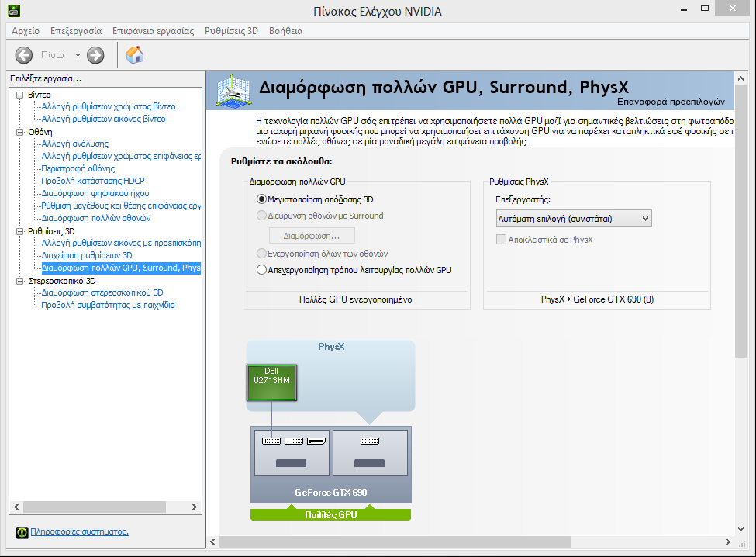This screenshot has height=557, width=756.
Task: Click first DVI port on left GPU
Action: [271, 441]
